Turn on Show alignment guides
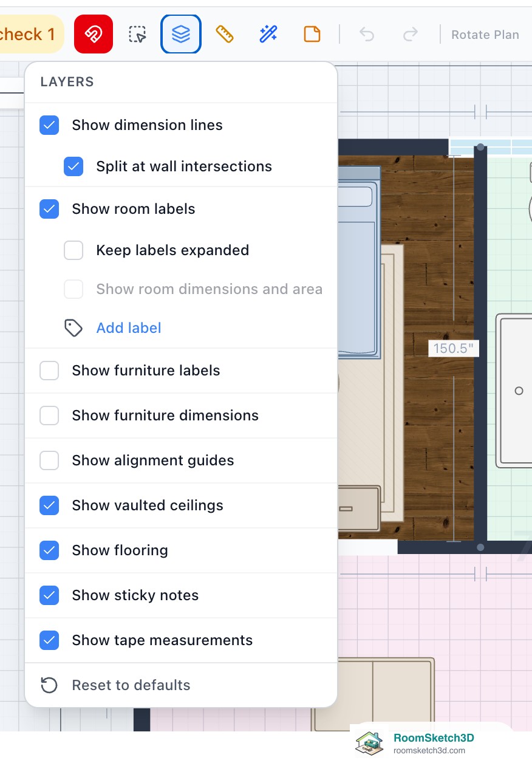532x780 pixels. tap(49, 460)
